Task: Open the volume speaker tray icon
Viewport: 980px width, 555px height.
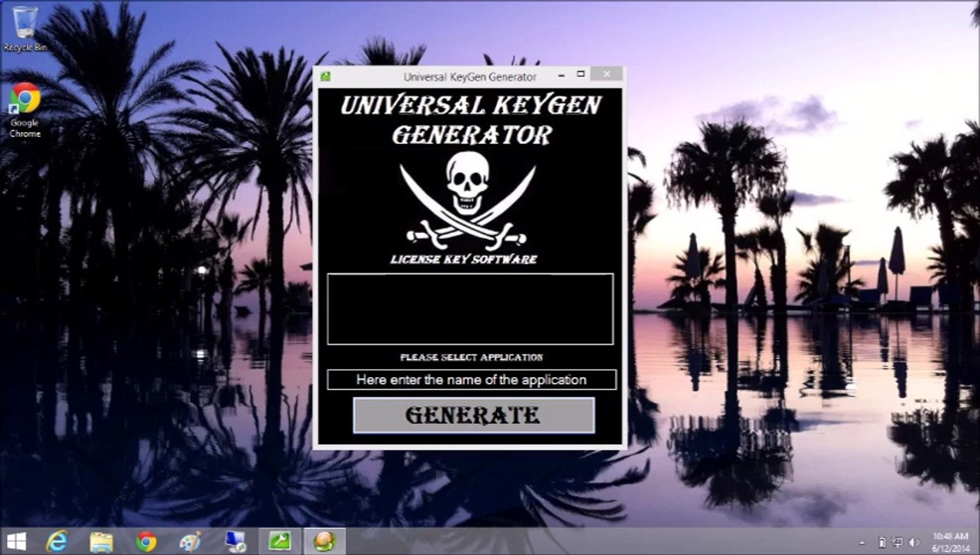Action: click(915, 543)
